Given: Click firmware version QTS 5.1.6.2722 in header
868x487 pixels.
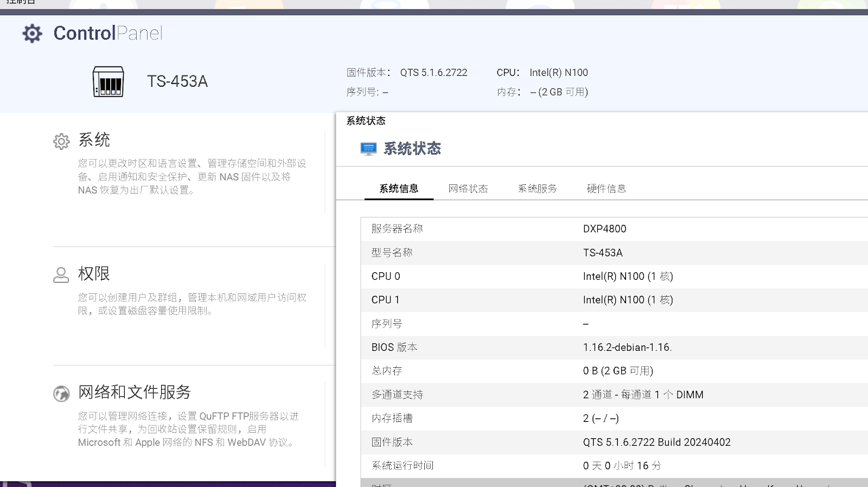Looking at the screenshot, I should pyautogui.click(x=433, y=73).
